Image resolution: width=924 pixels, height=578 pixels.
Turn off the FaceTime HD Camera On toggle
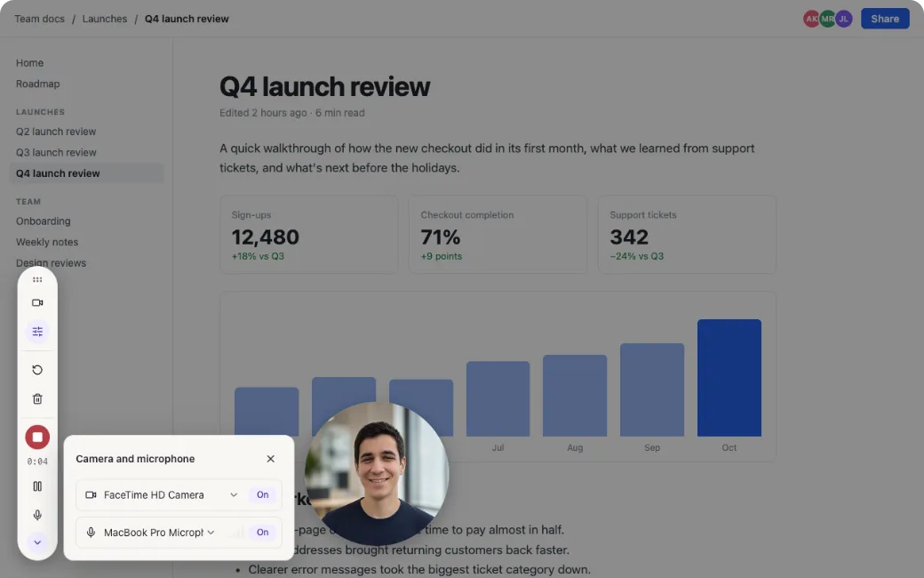(x=263, y=494)
